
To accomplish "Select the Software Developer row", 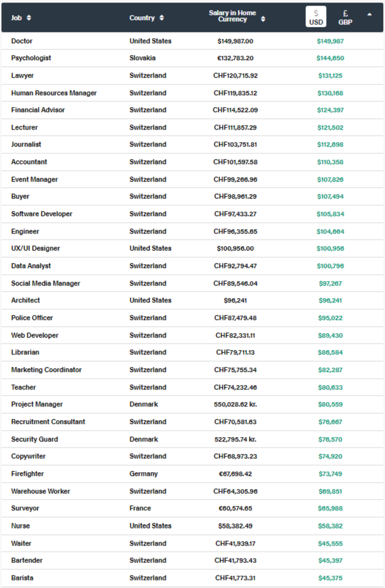I will point(41,214).
